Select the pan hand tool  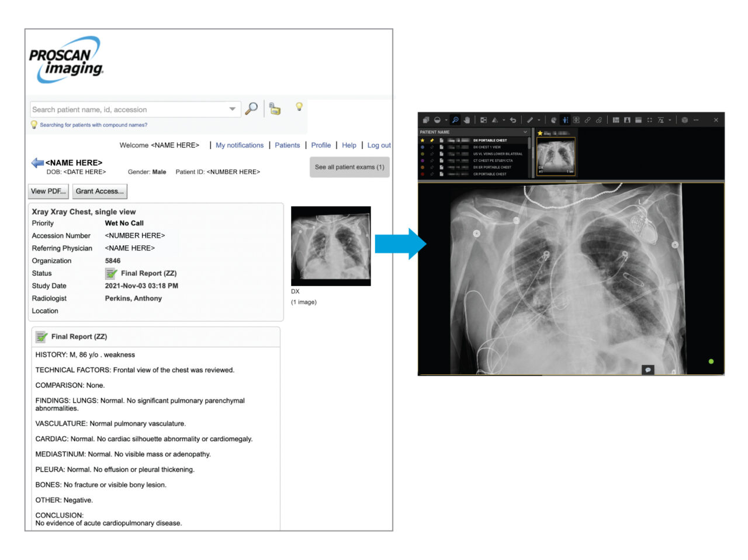(467, 120)
